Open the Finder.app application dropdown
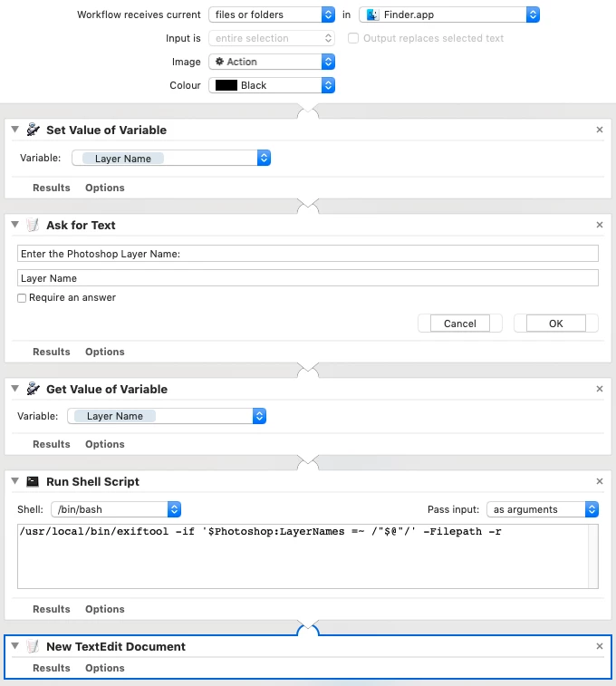Image resolution: width=616 pixels, height=686 pixels. 449,14
